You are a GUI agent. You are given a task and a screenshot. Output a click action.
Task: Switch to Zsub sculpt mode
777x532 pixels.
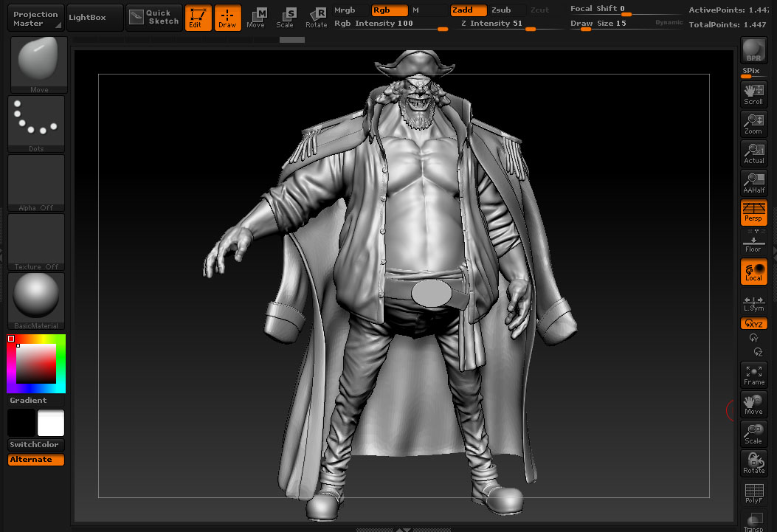508,10
